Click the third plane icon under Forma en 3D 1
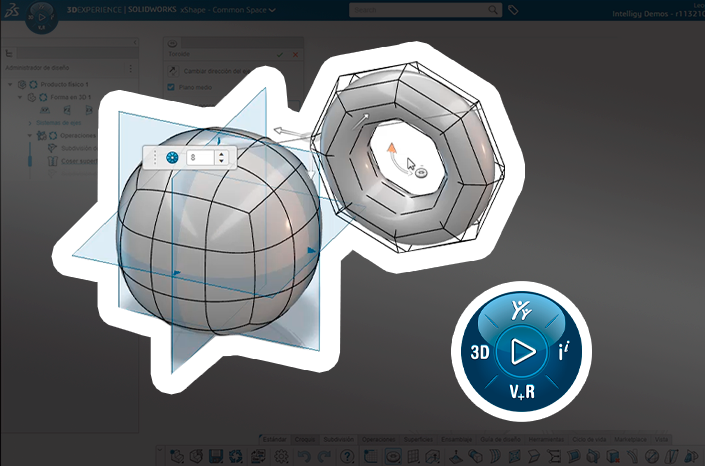This screenshot has height=466, width=705. 89,110
